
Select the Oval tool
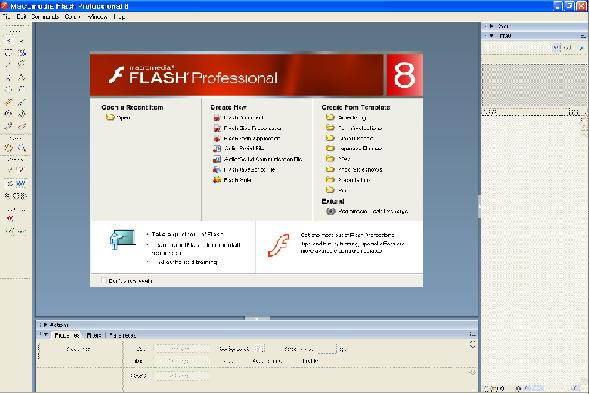9,89
